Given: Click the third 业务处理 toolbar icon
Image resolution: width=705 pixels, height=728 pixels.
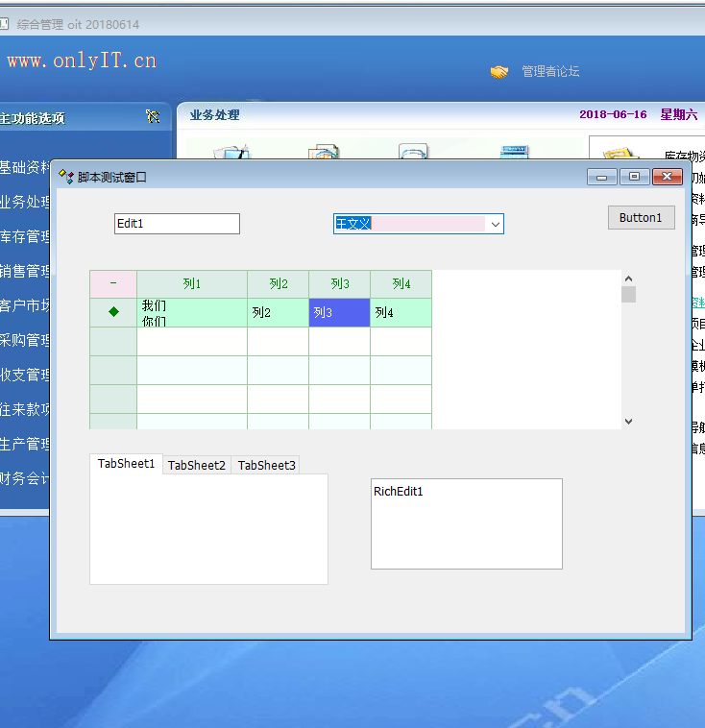Looking at the screenshot, I should coord(413,152).
